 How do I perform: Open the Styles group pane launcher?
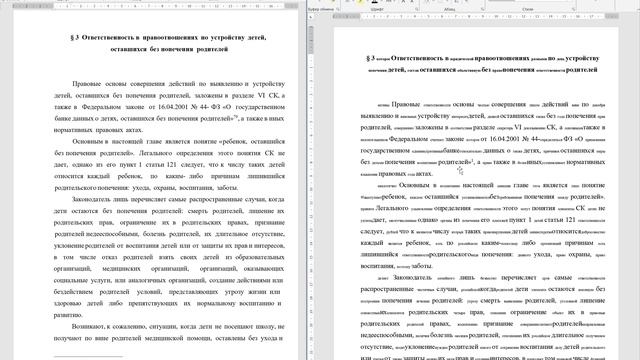(x=573, y=9)
